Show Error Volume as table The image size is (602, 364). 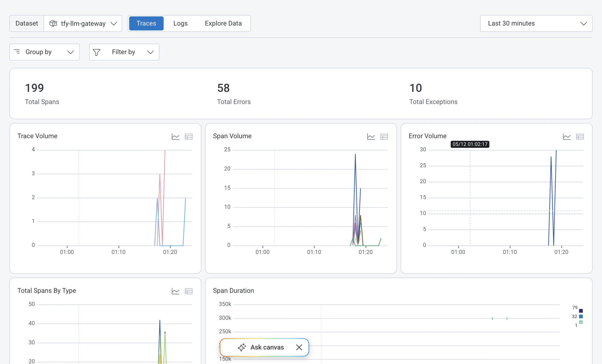[580, 137]
